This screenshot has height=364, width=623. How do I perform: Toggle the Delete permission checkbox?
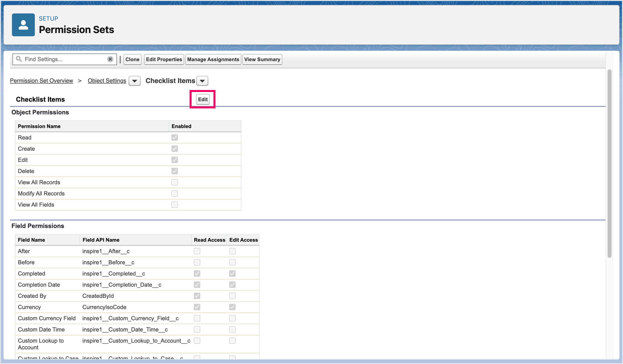click(174, 171)
